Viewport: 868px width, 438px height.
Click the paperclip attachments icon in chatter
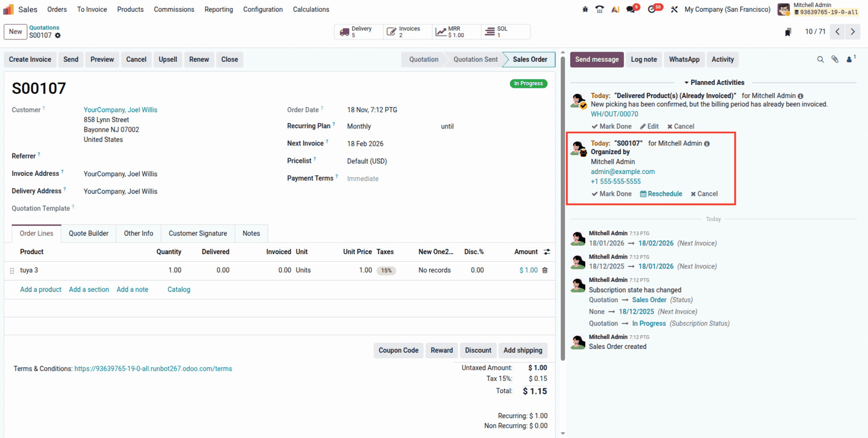pyautogui.click(x=835, y=60)
